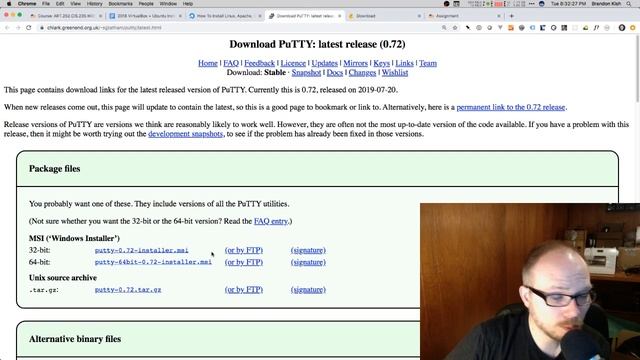Open the Edit menu
The width and height of the screenshot is (640, 360).
coord(60,4)
